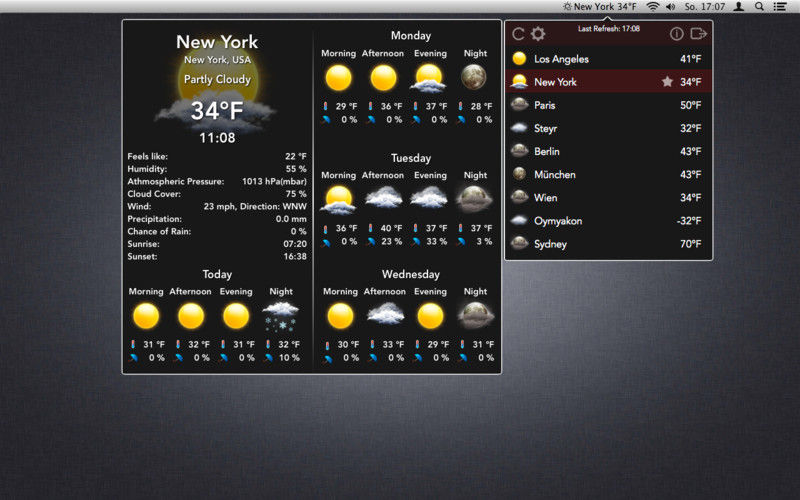
Task: Click the Wednesday Evening sun icon
Action: (430, 316)
